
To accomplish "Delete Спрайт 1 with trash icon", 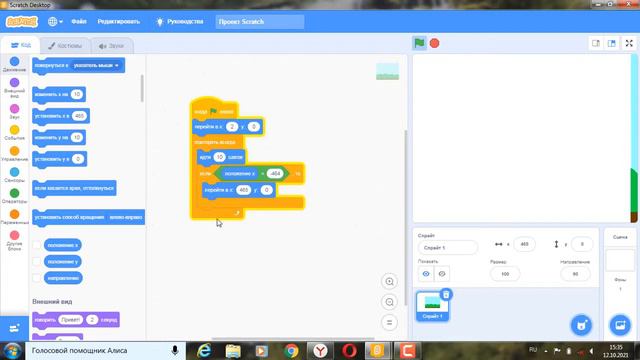I will [x=446, y=294].
